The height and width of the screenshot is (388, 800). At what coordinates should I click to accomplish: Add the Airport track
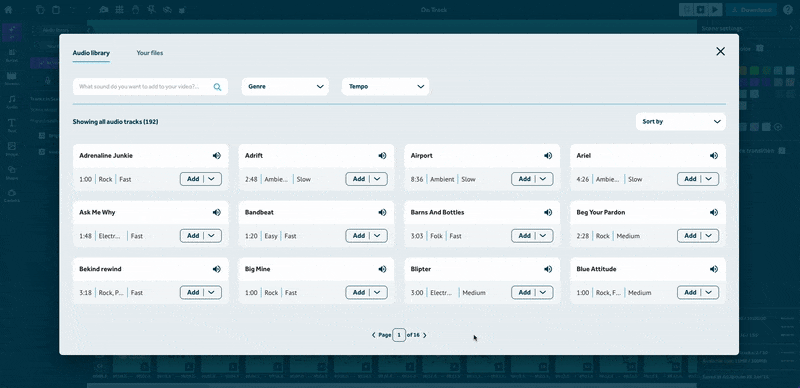pyautogui.click(x=524, y=179)
